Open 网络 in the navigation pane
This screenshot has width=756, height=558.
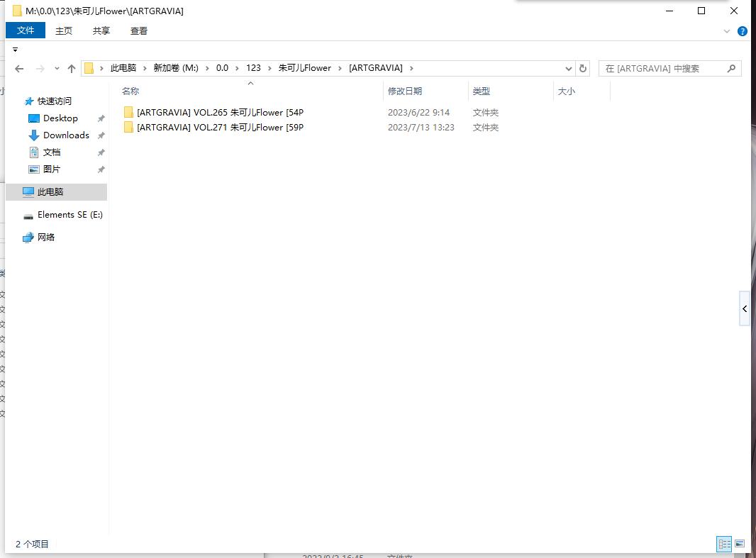click(x=46, y=237)
